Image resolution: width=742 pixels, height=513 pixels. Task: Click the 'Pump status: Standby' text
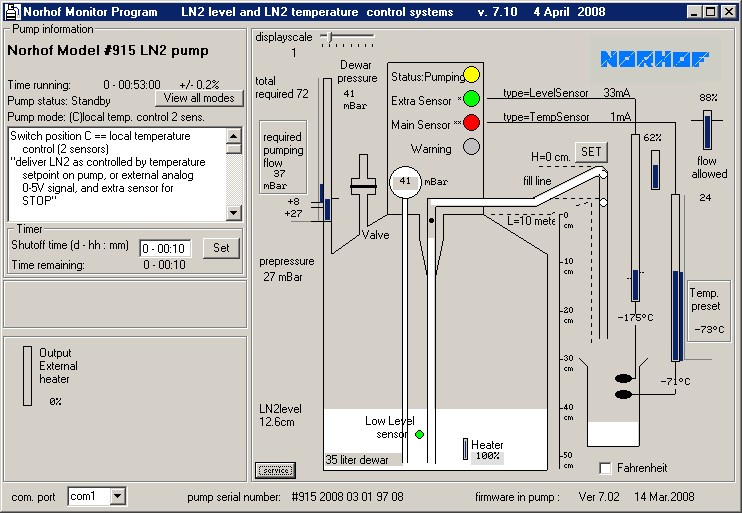point(59,101)
